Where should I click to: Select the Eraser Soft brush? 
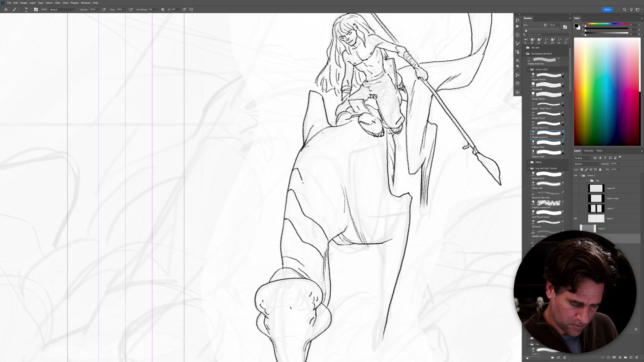coord(547,185)
